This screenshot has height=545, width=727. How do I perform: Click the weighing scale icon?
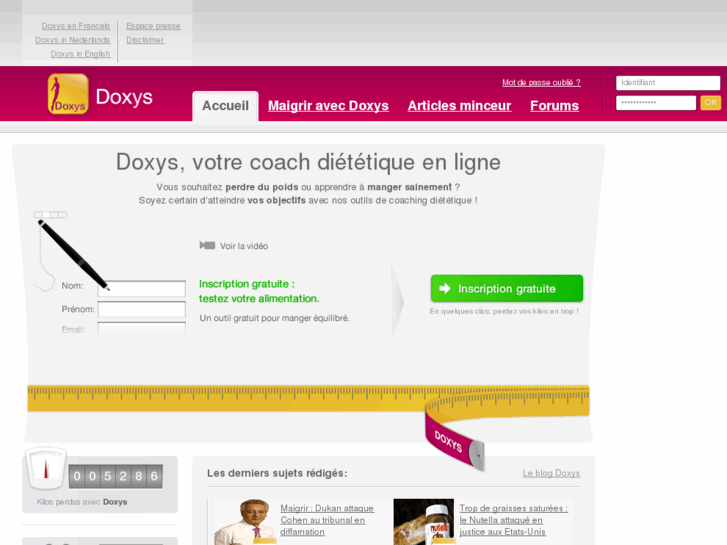click(x=45, y=468)
